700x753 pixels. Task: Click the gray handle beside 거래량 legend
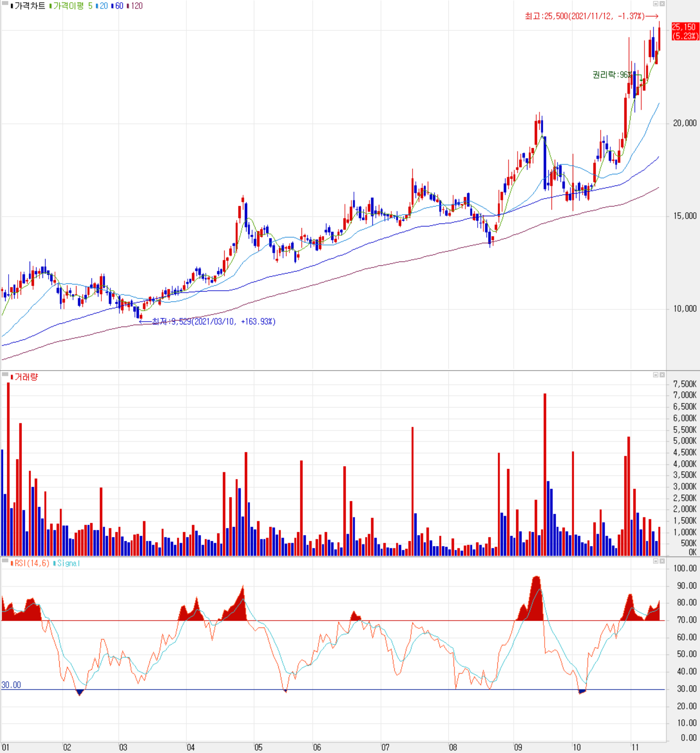[x=5, y=375]
